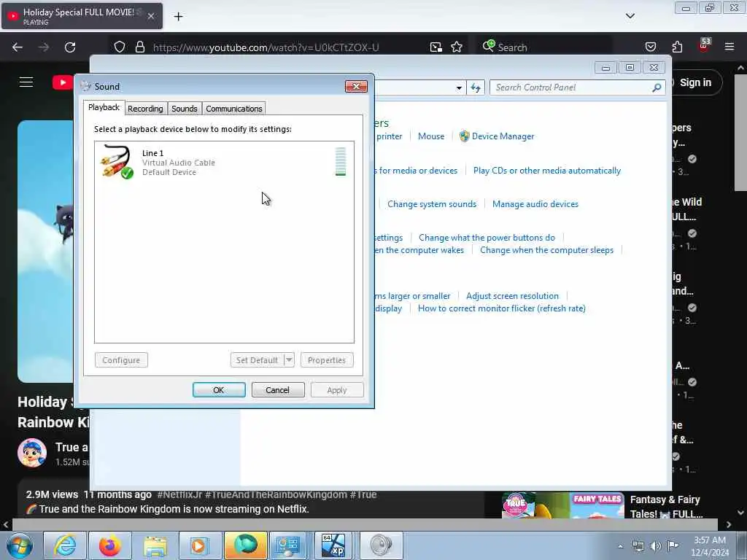Click the Apply button
The image size is (747, 560).
337,390
